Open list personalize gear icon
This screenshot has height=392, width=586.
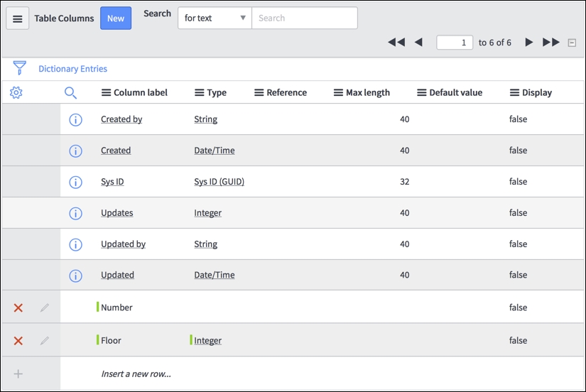pos(16,92)
